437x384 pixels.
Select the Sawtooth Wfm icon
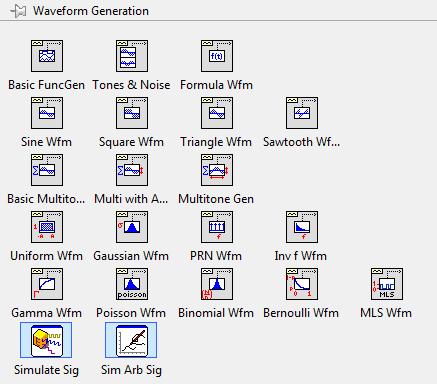[302, 113]
